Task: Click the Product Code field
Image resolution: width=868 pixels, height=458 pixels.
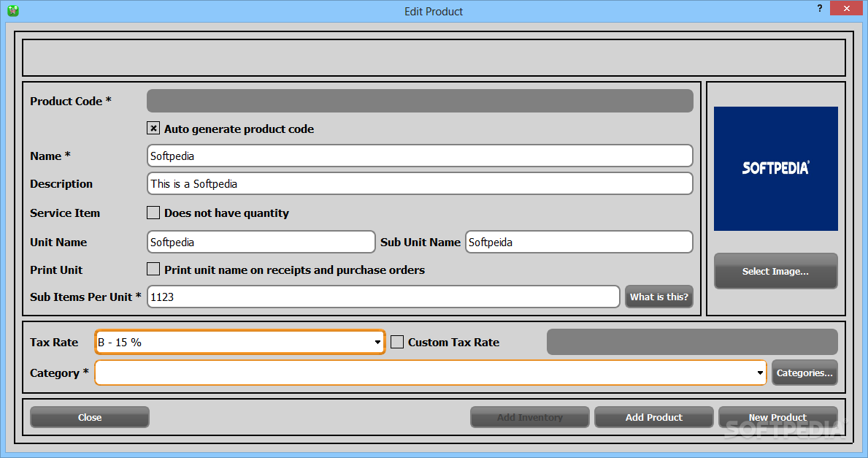Action: click(420, 101)
